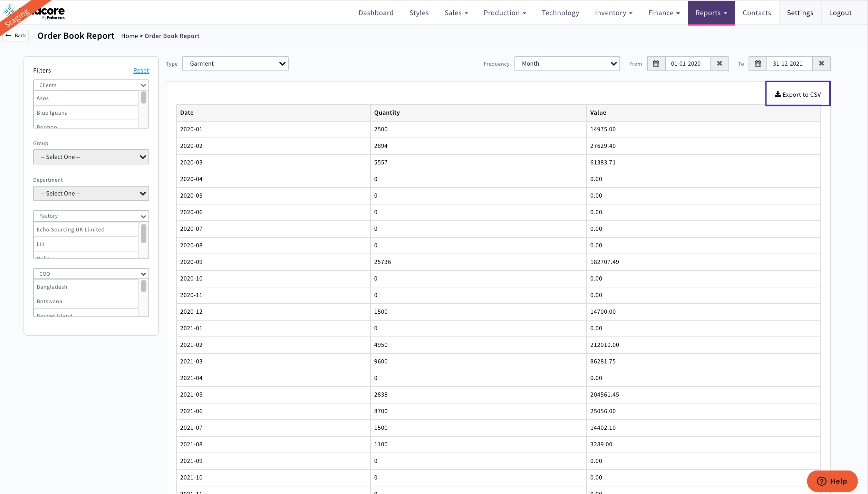This screenshot has width=868, height=494.
Task: Open the Frequency Month dropdown
Action: [x=567, y=64]
